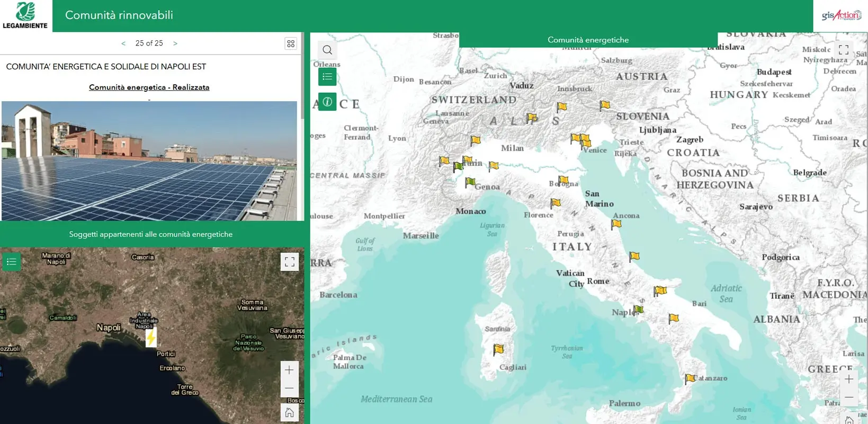This screenshot has height=424, width=868.
Task: Open the main map search tool
Action: (327, 50)
